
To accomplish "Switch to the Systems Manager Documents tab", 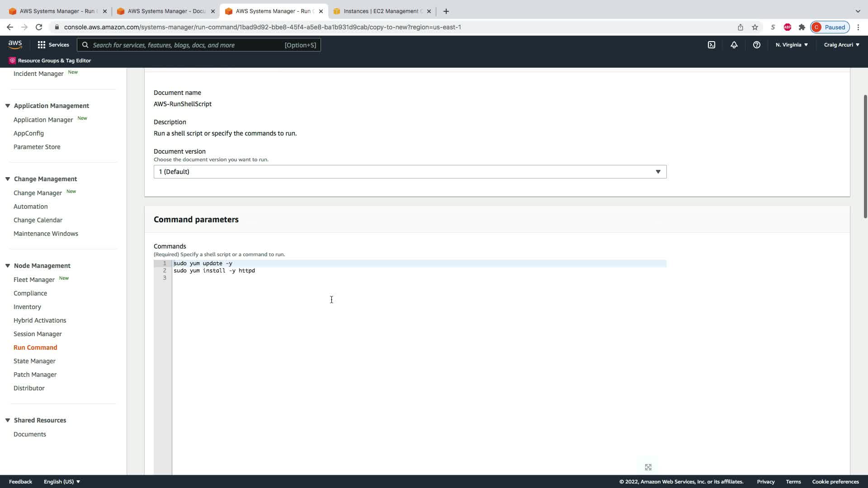I will [x=166, y=11].
